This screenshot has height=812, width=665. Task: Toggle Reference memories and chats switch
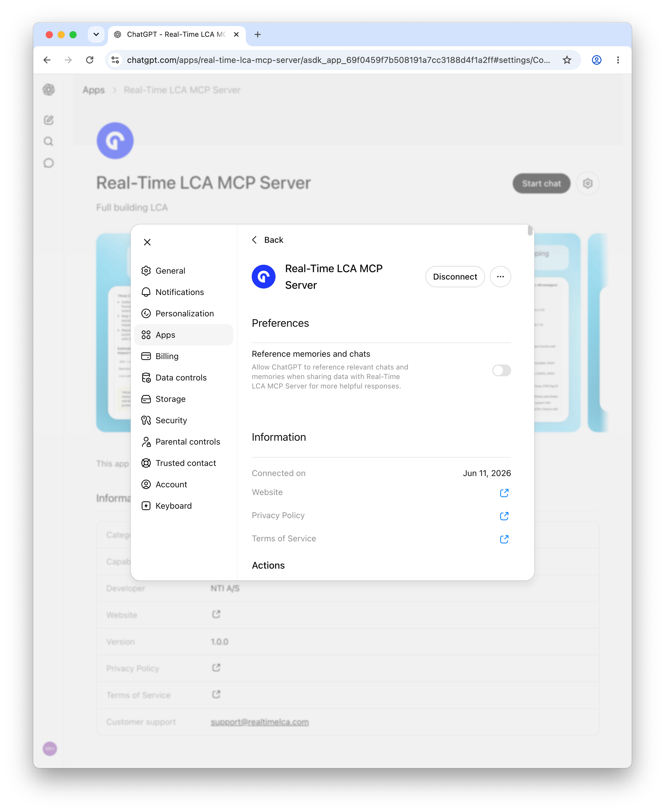tap(501, 371)
